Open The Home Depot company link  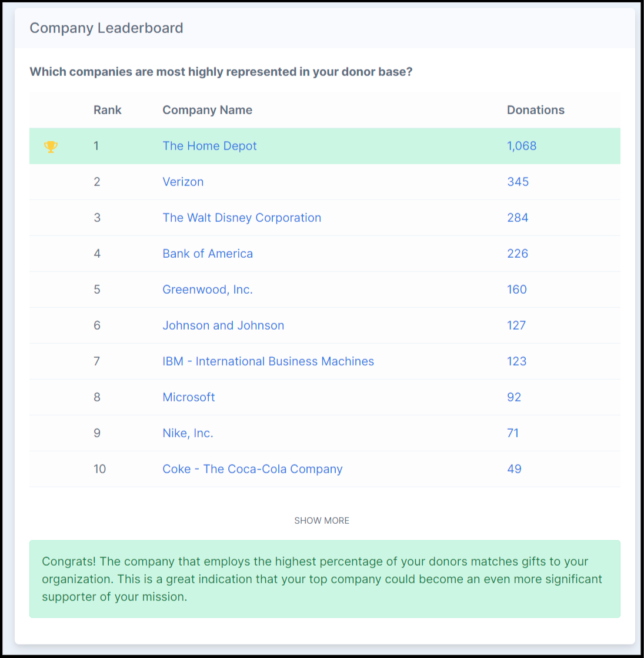(x=209, y=146)
